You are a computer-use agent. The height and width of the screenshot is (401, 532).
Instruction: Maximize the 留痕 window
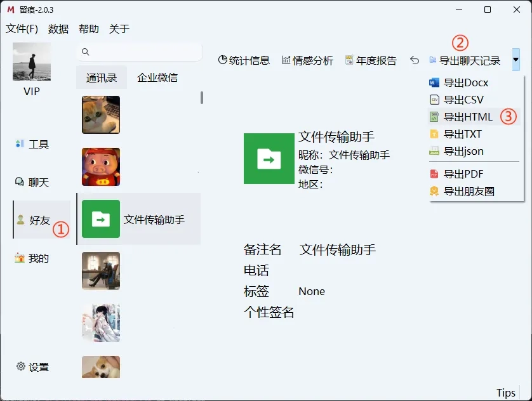click(488, 10)
